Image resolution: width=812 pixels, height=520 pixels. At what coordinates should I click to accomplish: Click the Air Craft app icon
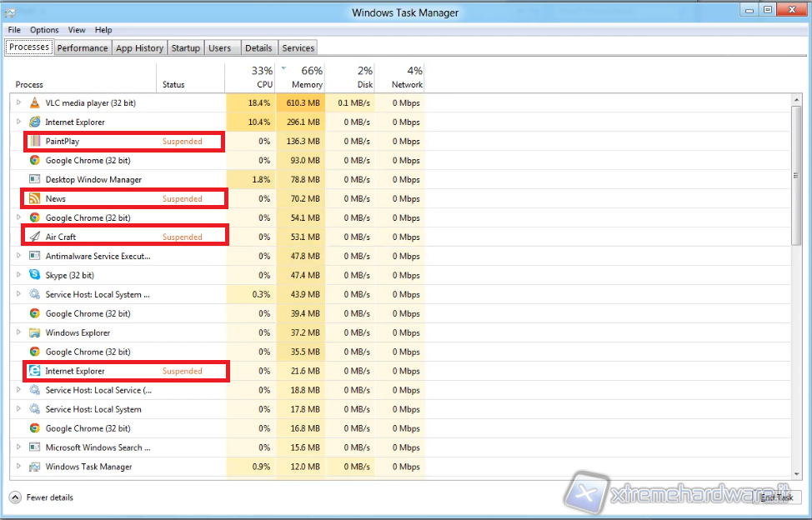(34, 237)
